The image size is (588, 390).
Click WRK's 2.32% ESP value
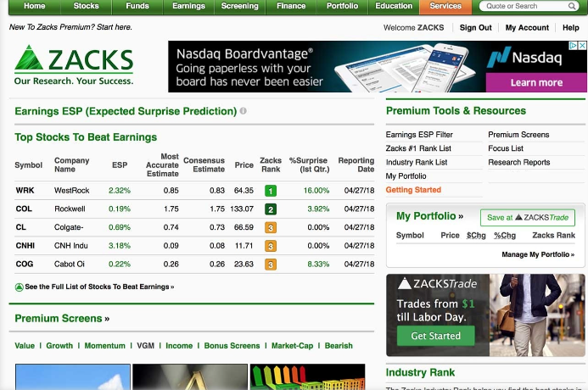click(x=120, y=190)
